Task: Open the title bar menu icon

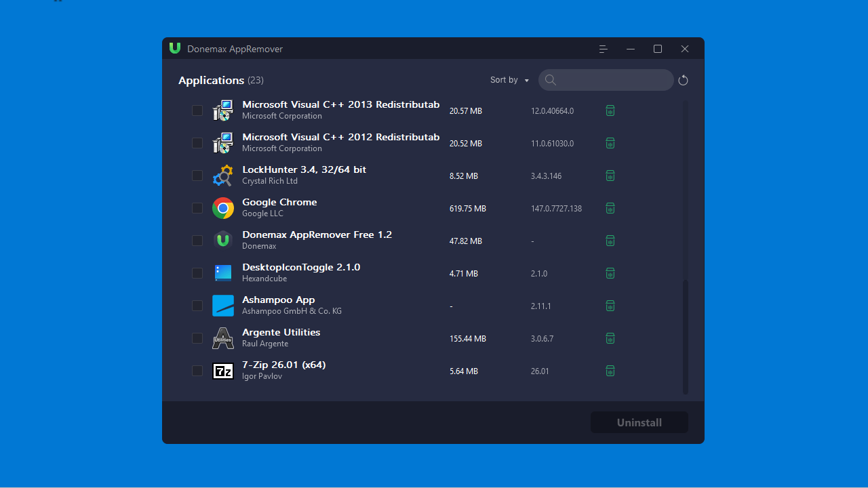Action: click(604, 49)
